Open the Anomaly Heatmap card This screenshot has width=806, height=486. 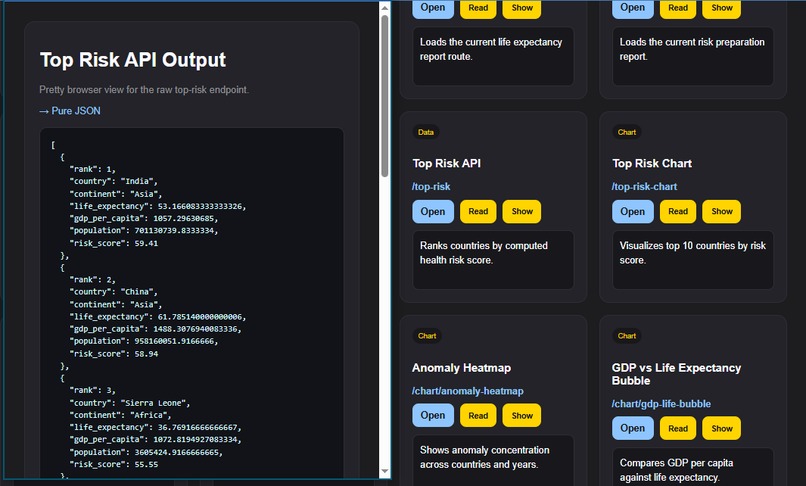tap(433, 415)
